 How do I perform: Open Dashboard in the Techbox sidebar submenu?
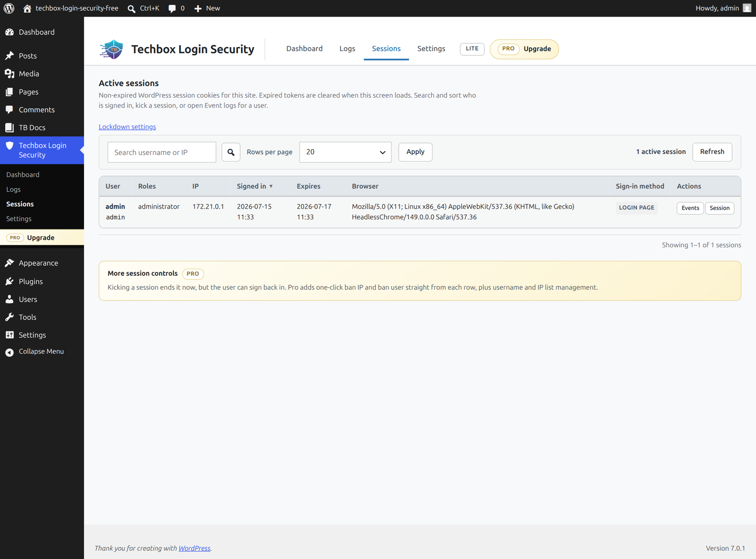[23, 175]
